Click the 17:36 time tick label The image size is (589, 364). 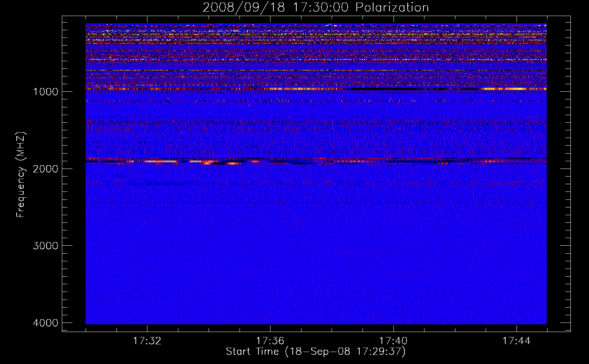(270, 341)
